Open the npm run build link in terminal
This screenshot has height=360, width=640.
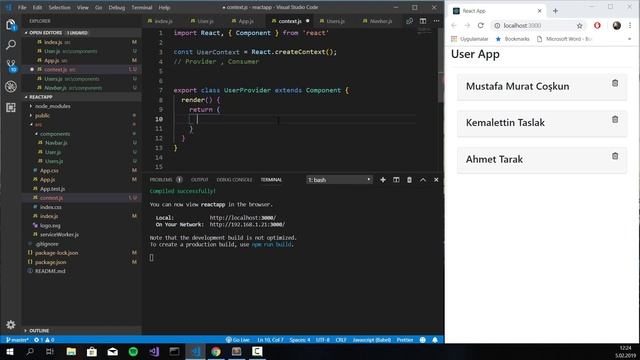point(271,244)
